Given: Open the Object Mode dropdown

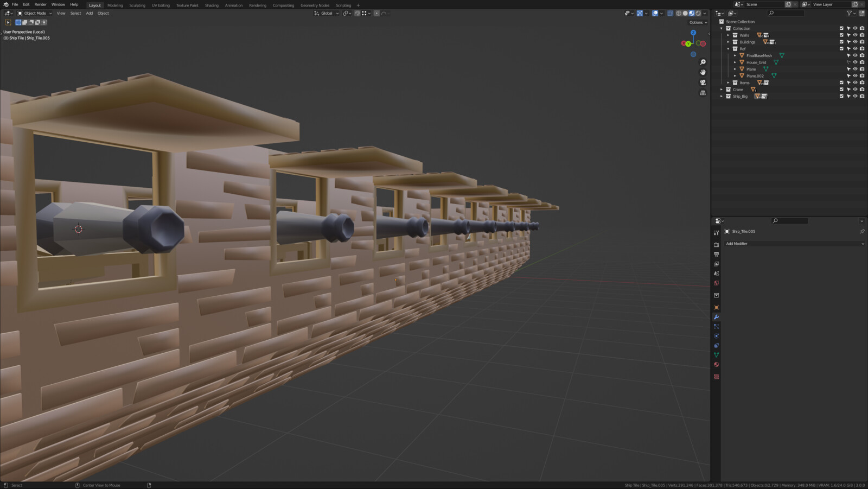Looking at the screenshot, I should click(35, 13).
